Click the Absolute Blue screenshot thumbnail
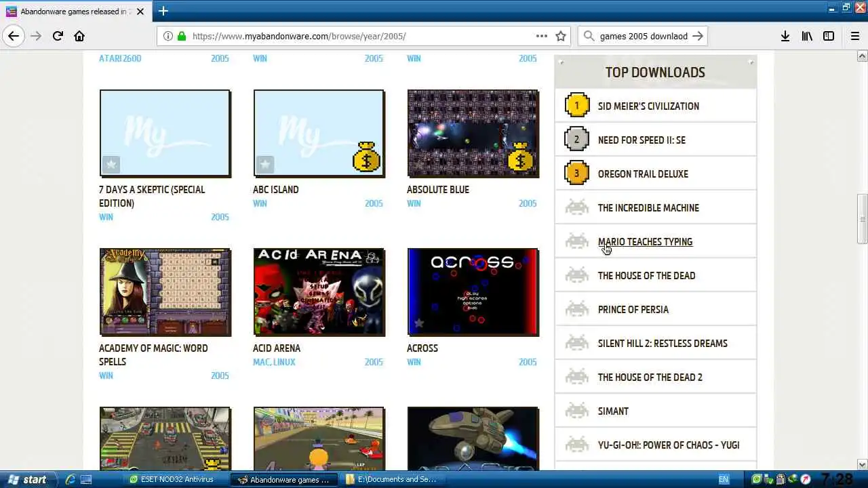The image size is (868, 488). (x=473, y=134)
